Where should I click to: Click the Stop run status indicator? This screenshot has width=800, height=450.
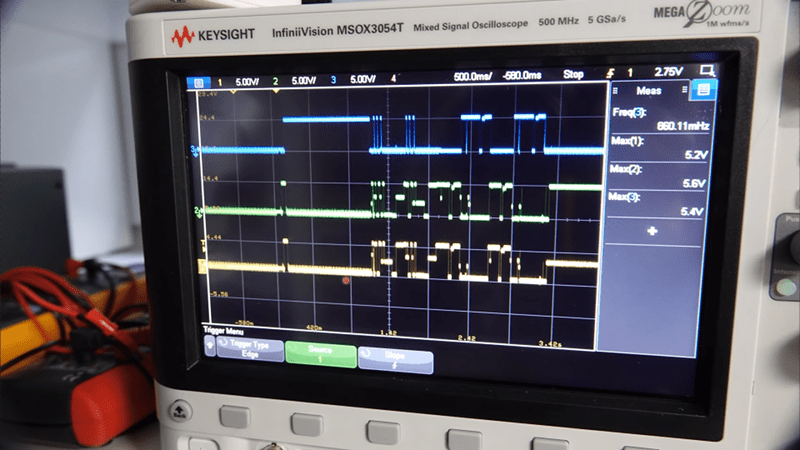574,75
